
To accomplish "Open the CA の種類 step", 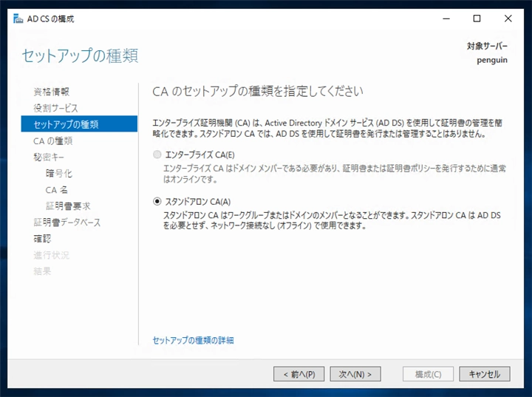I will pos(53,140).
